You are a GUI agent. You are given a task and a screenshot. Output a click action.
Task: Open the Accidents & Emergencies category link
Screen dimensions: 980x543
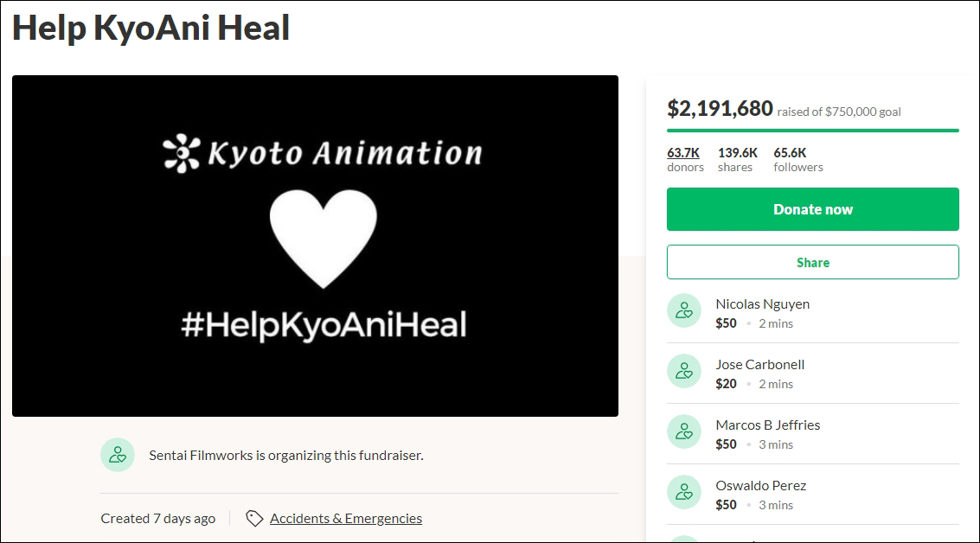[x=346, y=519]
